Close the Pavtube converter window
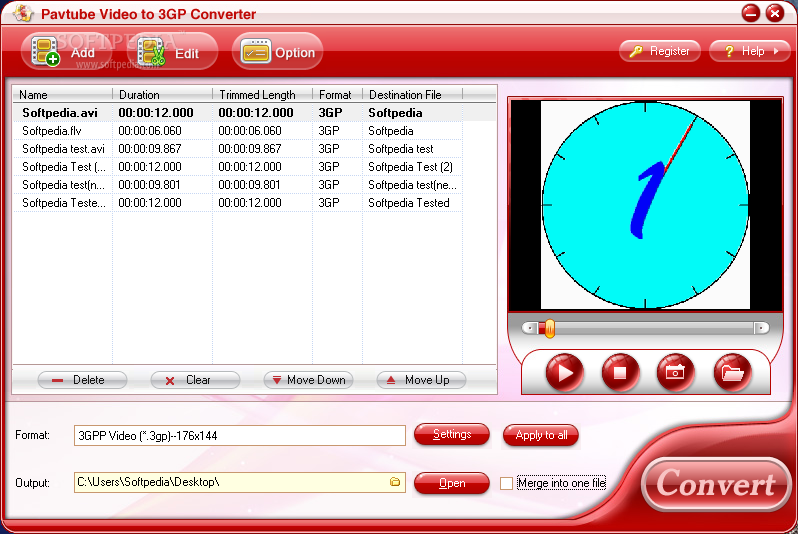 click(775, 13)
